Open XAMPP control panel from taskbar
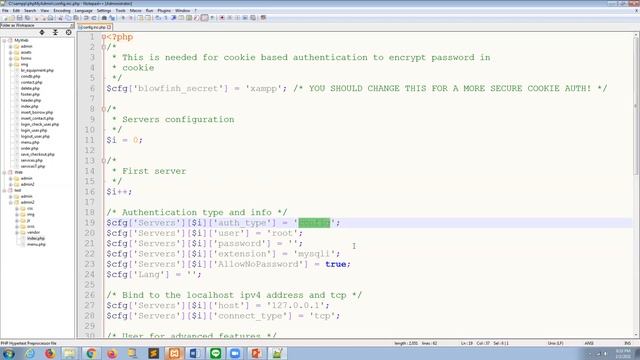 (x=174, y=353)
